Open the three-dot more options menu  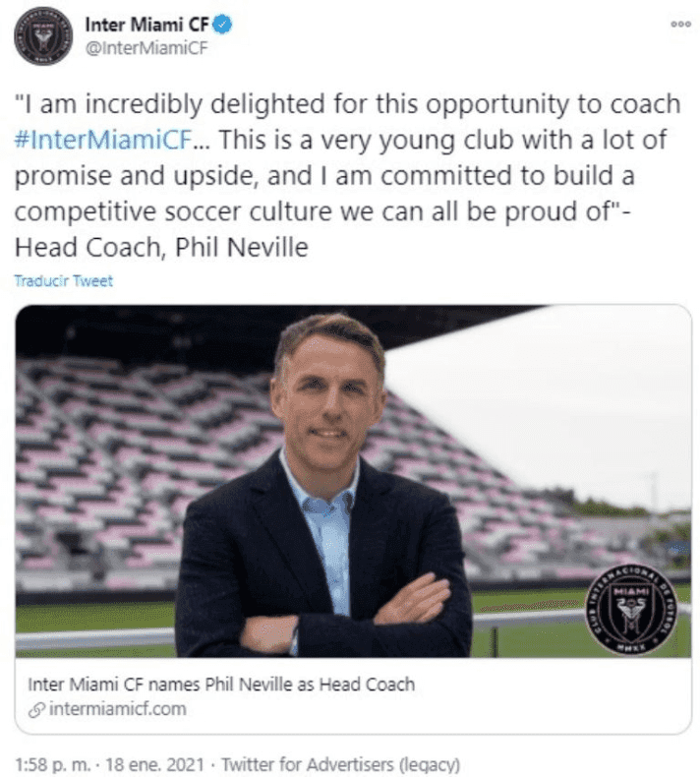[679, 27]
